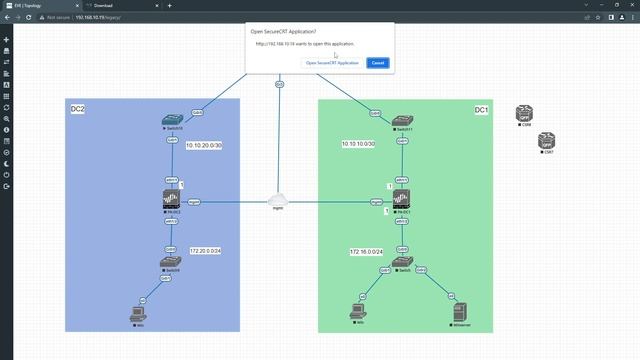Click the Not secure site info
The height and width of the screenshot is (360, 640).
[54, 18]
